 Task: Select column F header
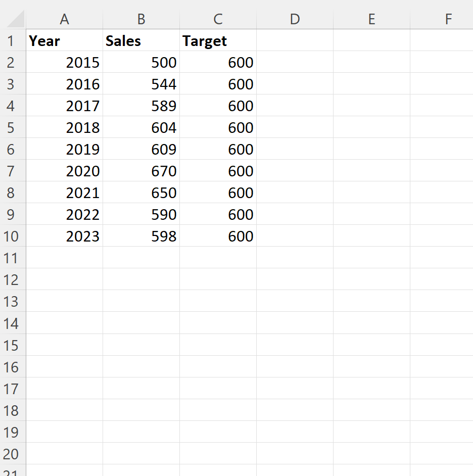(x=448, y=19)
